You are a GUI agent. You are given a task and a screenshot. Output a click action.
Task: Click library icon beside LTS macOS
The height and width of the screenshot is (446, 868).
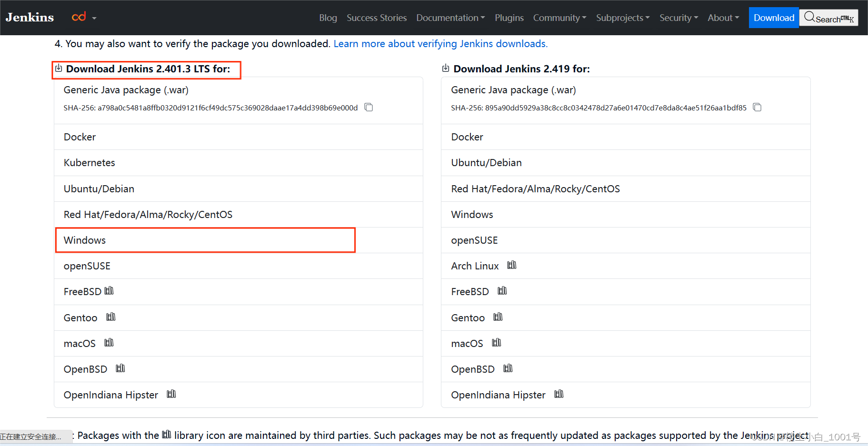[x=109, y=343]
